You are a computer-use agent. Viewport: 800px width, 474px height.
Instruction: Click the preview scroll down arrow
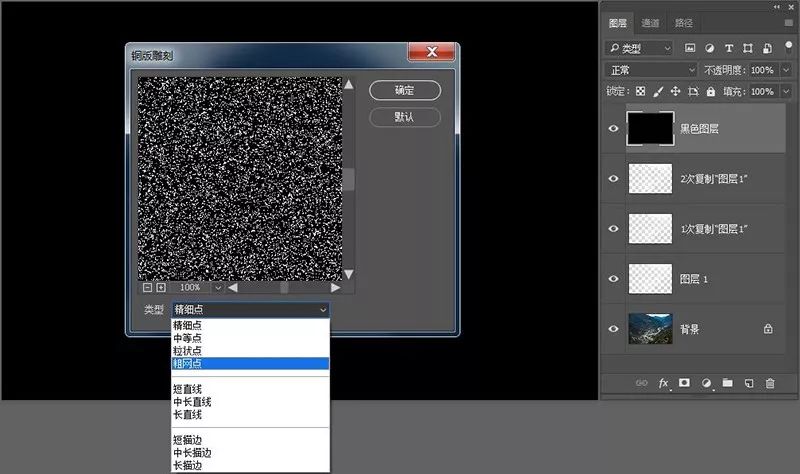click(348, 274)
